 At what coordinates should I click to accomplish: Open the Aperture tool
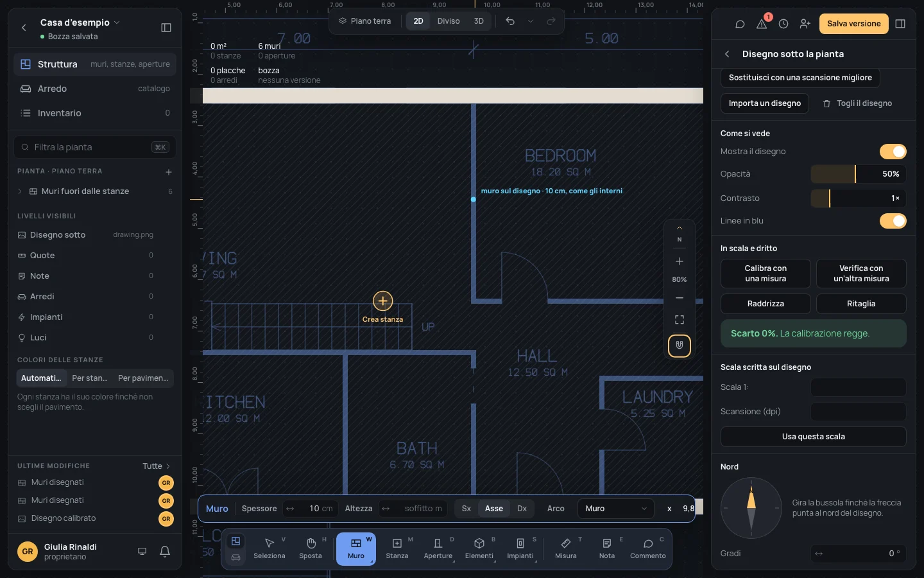coord(438,548)
